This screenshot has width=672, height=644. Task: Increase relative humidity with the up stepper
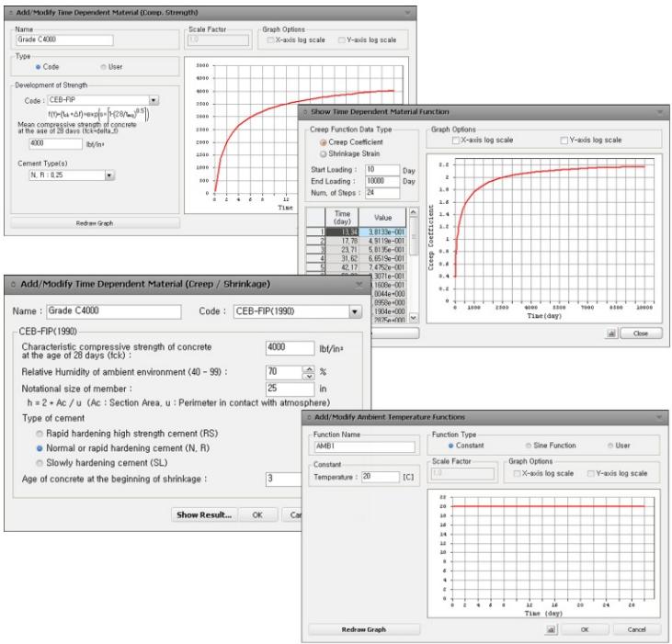point(309,368)
